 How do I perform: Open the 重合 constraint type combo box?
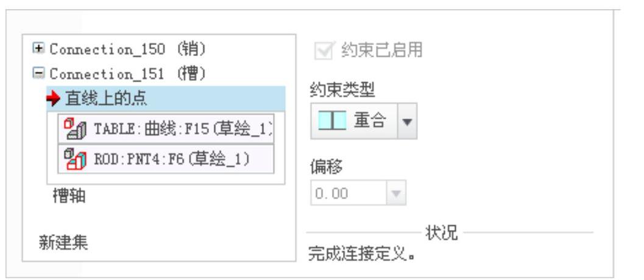click(x=364, y=121)
